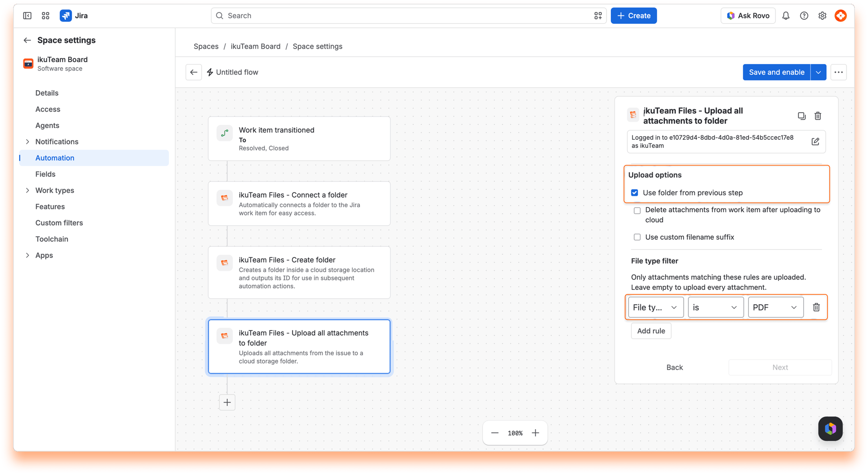868x474 pixels.
Task: Click the search filter icon in Search bar
Action: [x=598, y=15]
